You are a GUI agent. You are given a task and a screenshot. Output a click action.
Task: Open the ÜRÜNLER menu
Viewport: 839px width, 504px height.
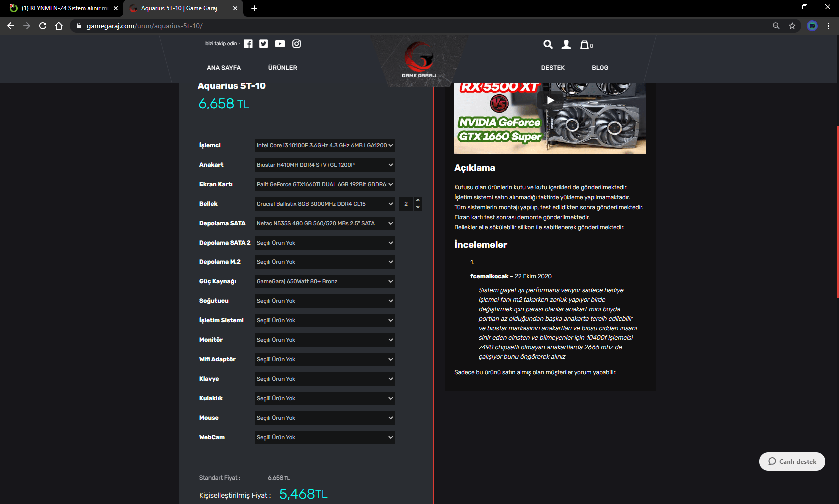(283, 68)
